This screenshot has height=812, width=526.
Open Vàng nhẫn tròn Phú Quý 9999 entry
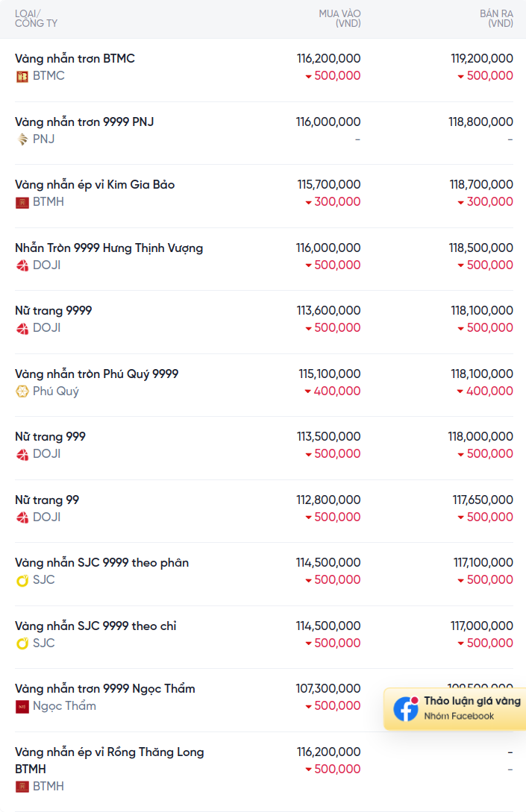(x=96, y=374)
